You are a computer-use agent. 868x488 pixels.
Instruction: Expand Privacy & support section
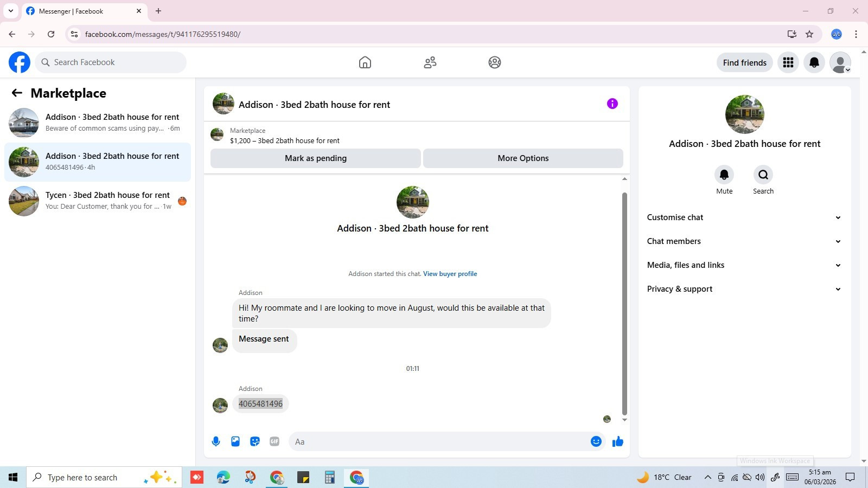(x=744, y=289)
